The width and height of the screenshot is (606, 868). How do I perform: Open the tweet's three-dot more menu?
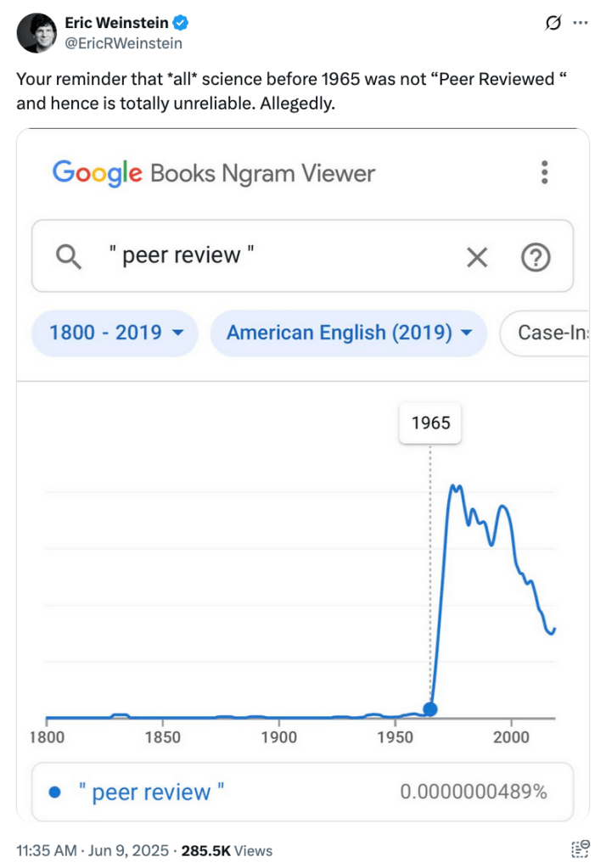581,24
